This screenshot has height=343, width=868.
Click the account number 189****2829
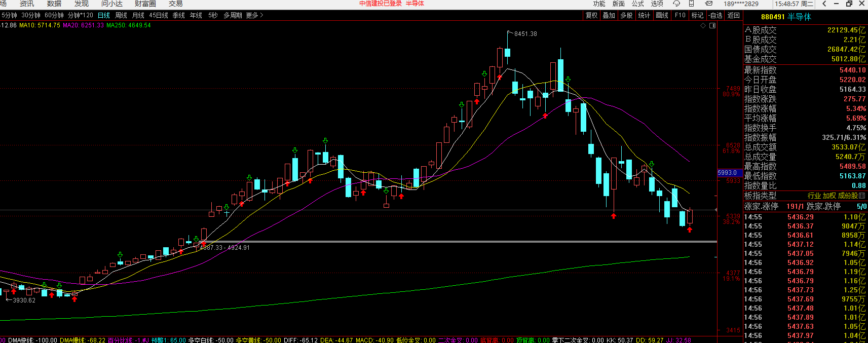click(741, 4)
